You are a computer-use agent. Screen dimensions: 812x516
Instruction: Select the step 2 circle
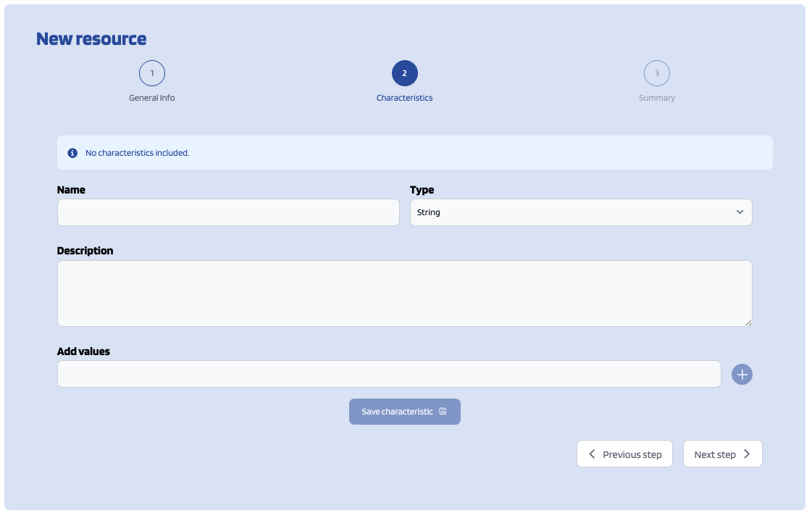click(404, 73)
